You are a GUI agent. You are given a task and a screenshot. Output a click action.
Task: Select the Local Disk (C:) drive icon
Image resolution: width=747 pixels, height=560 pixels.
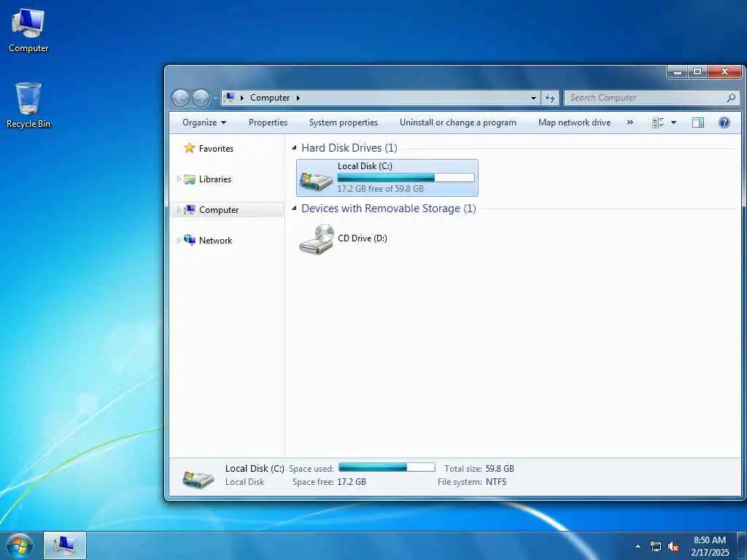[315, 181]
